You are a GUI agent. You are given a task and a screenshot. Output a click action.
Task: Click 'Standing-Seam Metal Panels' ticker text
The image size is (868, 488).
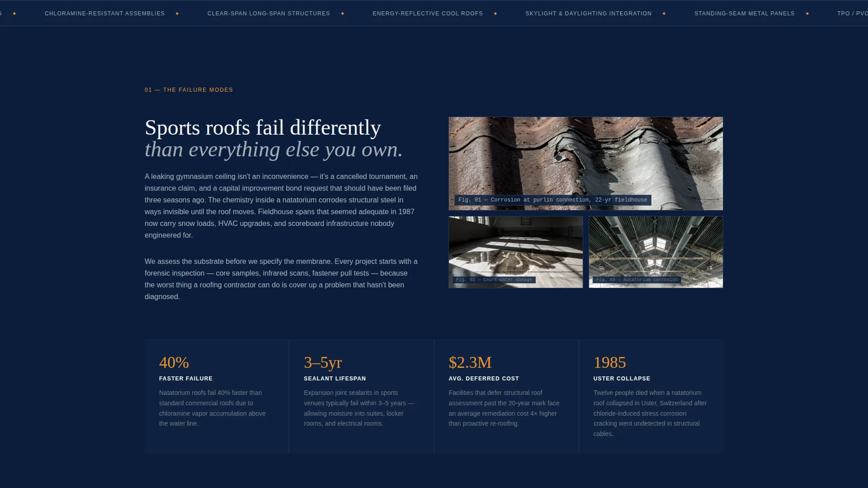coord(744,14)
